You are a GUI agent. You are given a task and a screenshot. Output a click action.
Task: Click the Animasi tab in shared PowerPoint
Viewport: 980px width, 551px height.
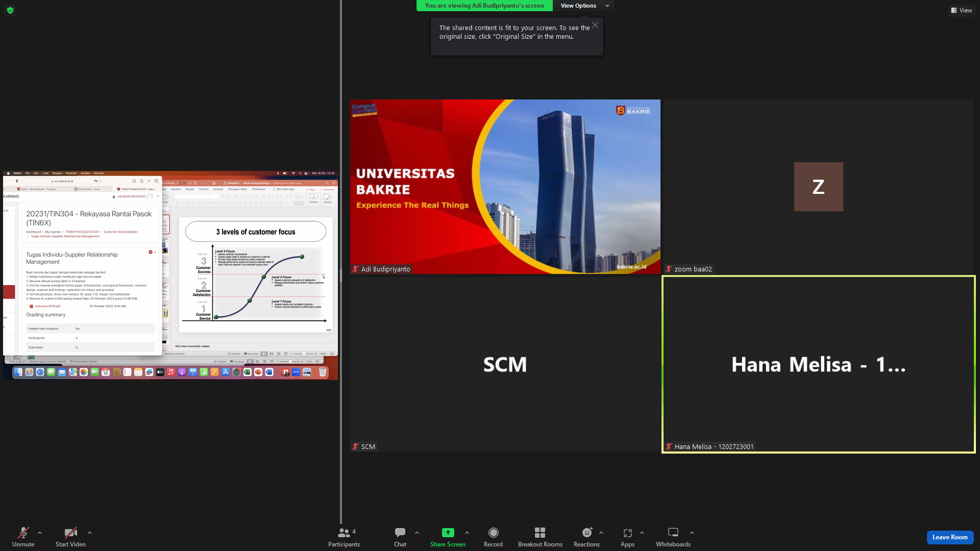click(218, 189)
